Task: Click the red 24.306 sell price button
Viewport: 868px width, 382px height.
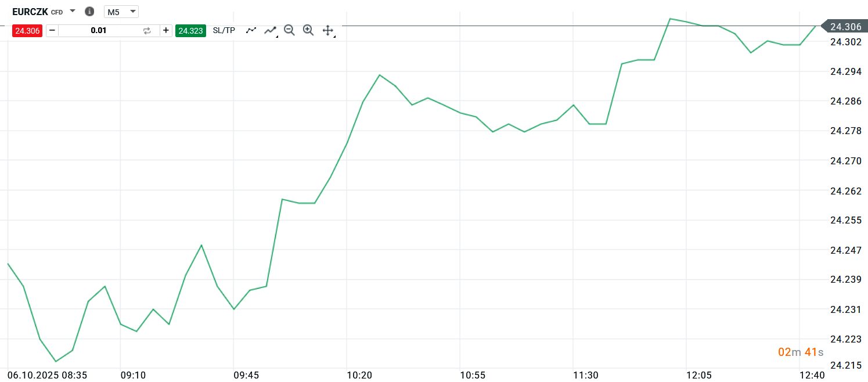Action: (28, 31)
